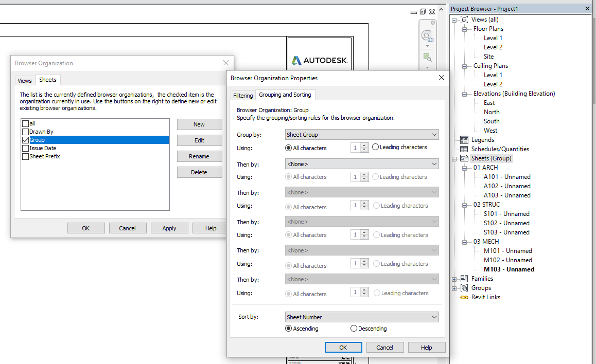Viewport: 596px width, 364px height.
Task: Select the North elevation view
Action: (x=492, y=112)
